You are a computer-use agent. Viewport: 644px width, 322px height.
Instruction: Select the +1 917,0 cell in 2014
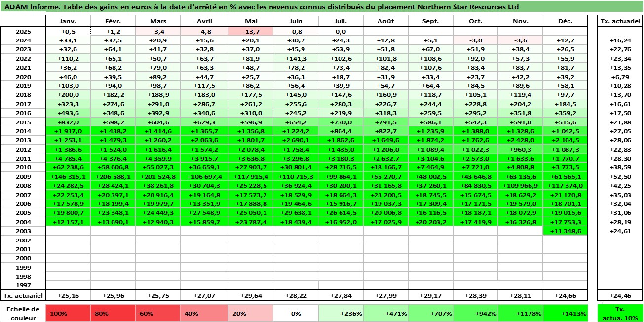68,131
